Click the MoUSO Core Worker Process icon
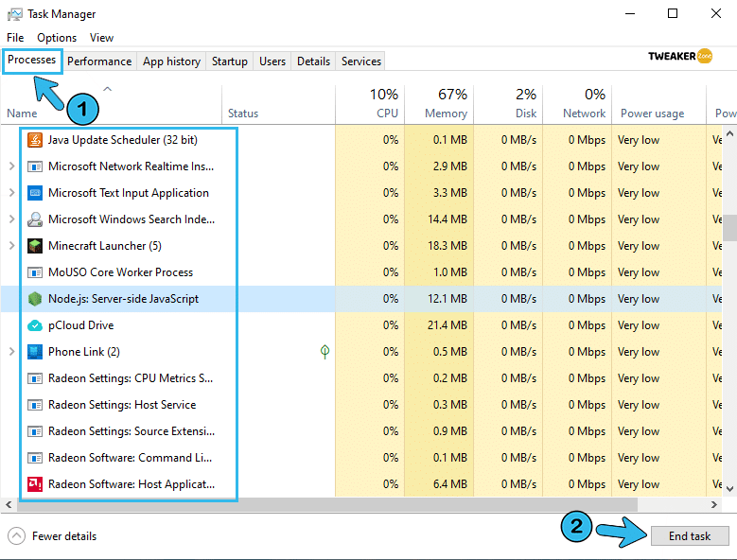737x560 pixels. point(35,272)
